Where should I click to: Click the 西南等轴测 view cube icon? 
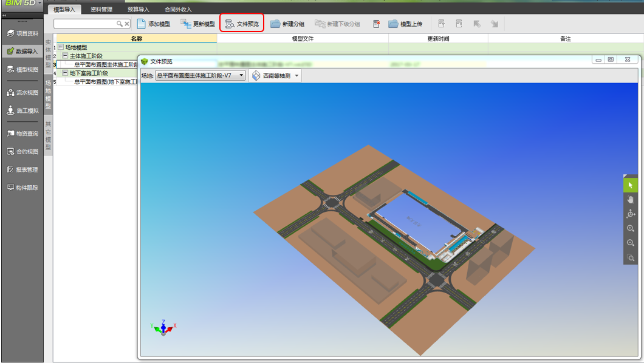click(x=256, y=75)
